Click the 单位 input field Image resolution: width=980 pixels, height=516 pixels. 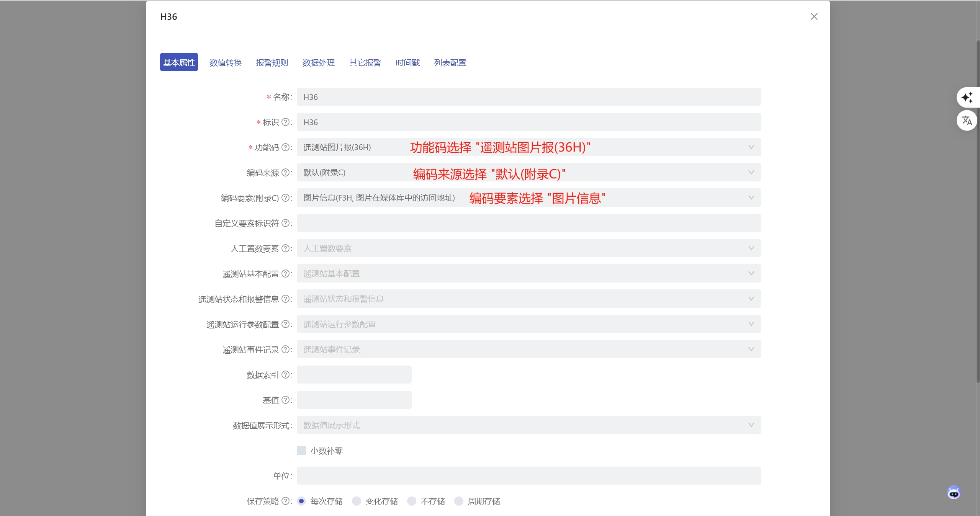tap(529, 475)
